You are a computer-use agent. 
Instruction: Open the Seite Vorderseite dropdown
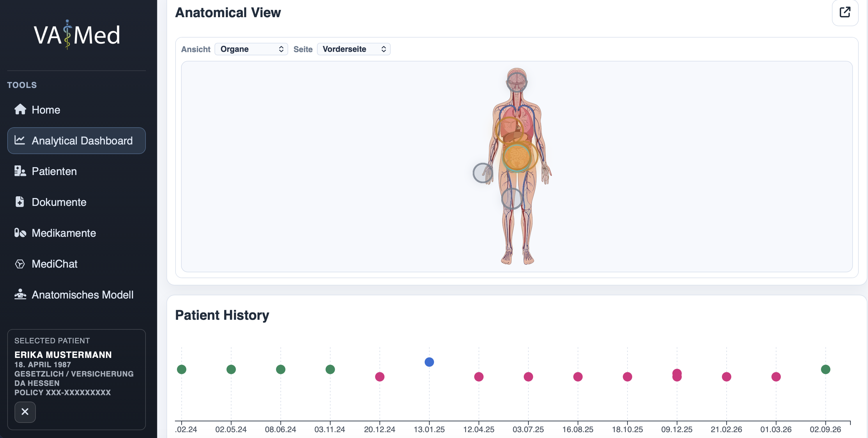point(353,49)
